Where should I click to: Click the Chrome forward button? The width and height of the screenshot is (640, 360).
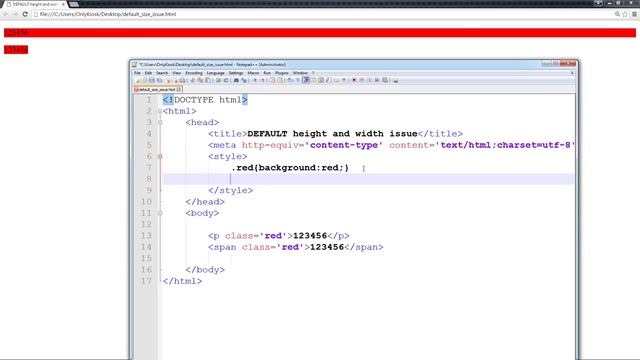point(15,14)
